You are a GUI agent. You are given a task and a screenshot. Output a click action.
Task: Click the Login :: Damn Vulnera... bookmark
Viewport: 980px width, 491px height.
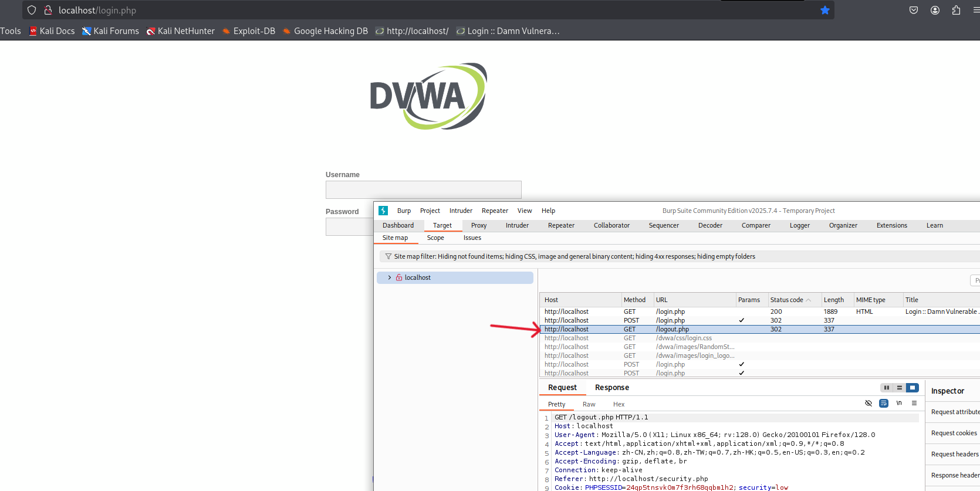pos(508,31)
